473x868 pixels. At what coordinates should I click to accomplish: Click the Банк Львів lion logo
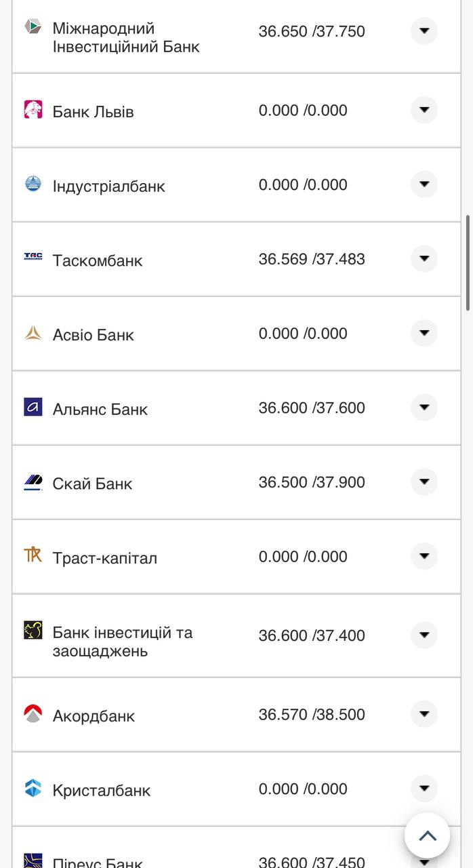[33, 109]
